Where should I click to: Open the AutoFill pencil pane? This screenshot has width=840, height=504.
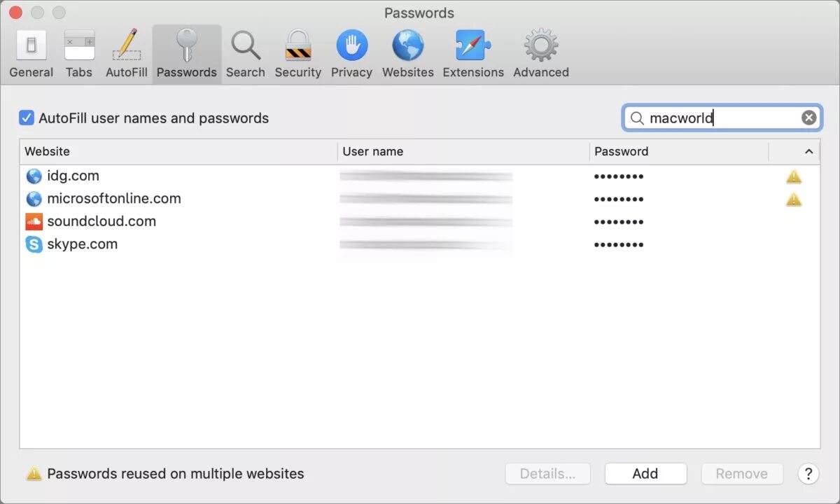click(x=127, y=55)
